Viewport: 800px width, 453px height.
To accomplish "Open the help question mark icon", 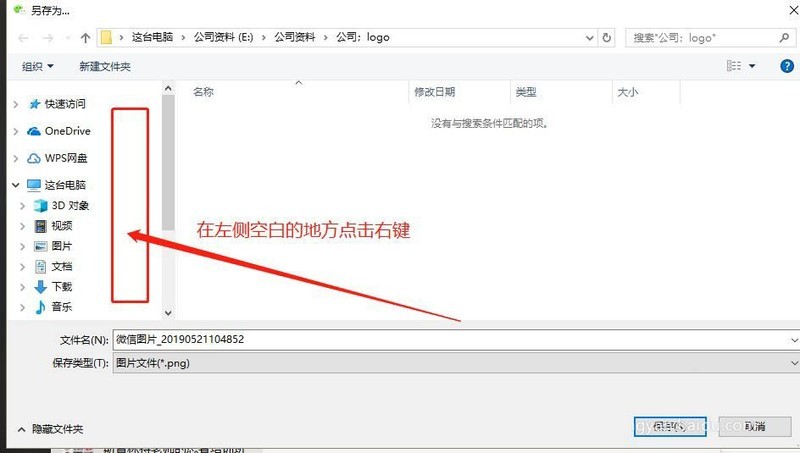I will tap(787, 66).
